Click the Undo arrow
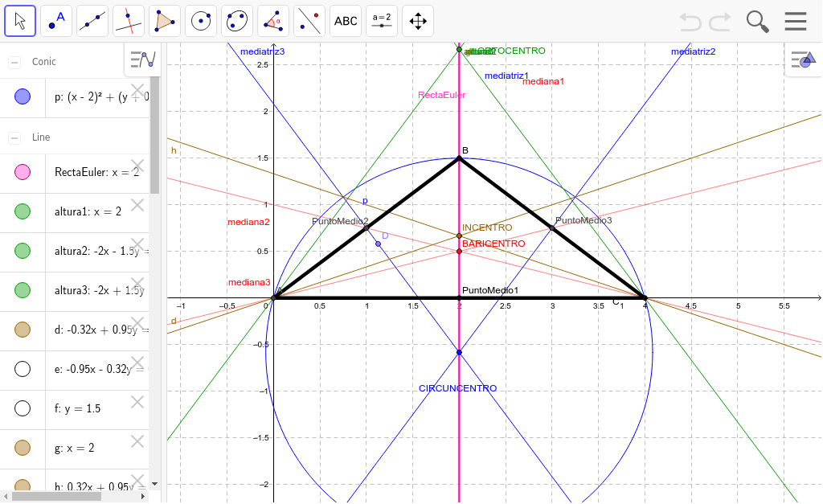 click(x=690, y=22)
